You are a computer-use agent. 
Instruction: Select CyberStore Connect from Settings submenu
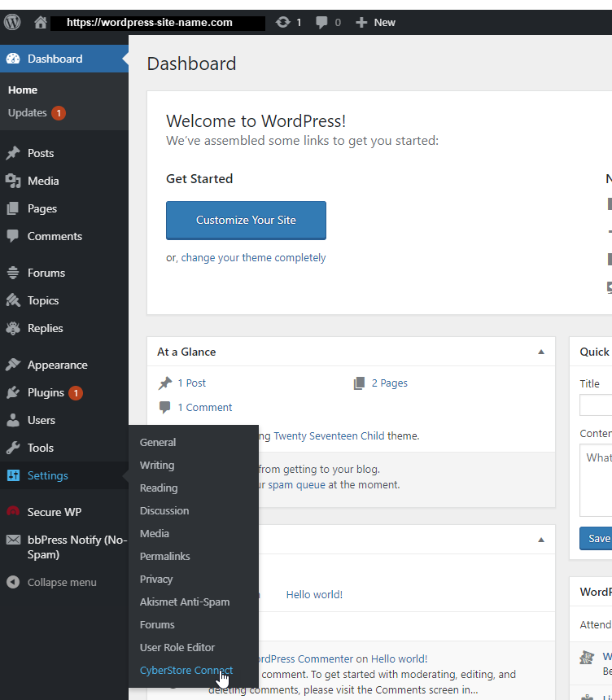(186, 670)
